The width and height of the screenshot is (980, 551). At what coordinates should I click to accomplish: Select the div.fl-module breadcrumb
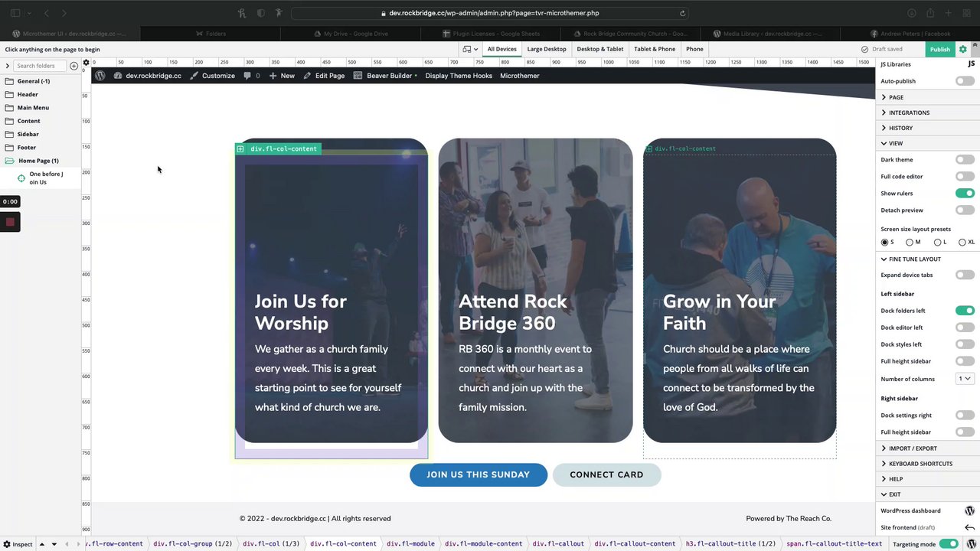tap(410, 544)
